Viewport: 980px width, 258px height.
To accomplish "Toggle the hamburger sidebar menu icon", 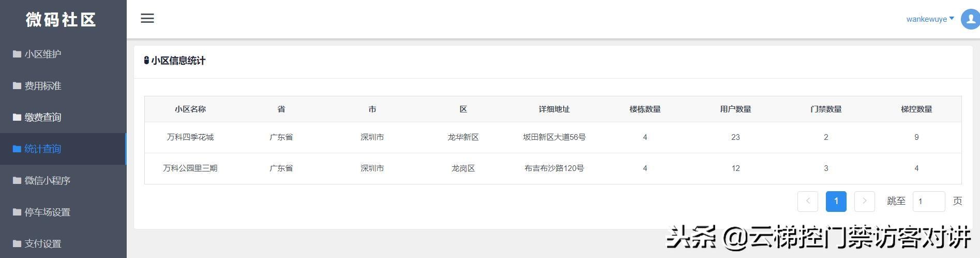I will (x=147, y=19).
